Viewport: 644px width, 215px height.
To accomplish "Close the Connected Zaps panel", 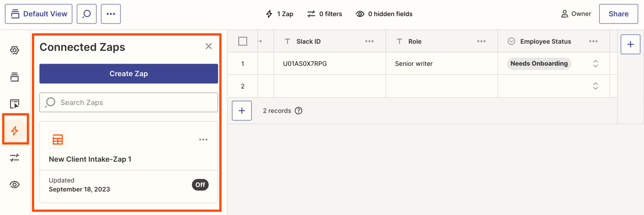I will pyautogui.click(x=209, y=46).
